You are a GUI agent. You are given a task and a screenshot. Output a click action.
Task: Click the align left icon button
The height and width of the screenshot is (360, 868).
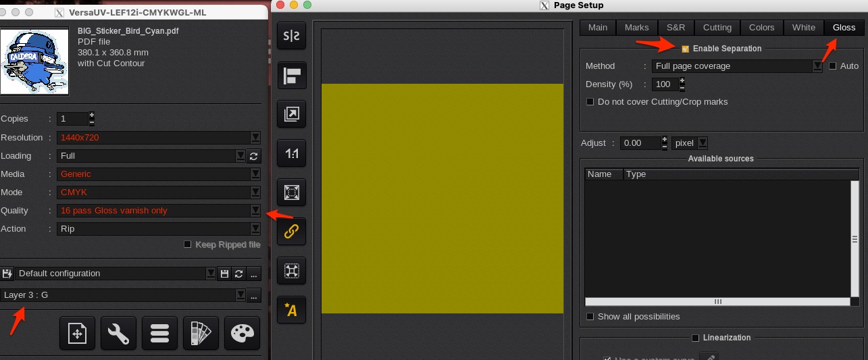[292, 76]
